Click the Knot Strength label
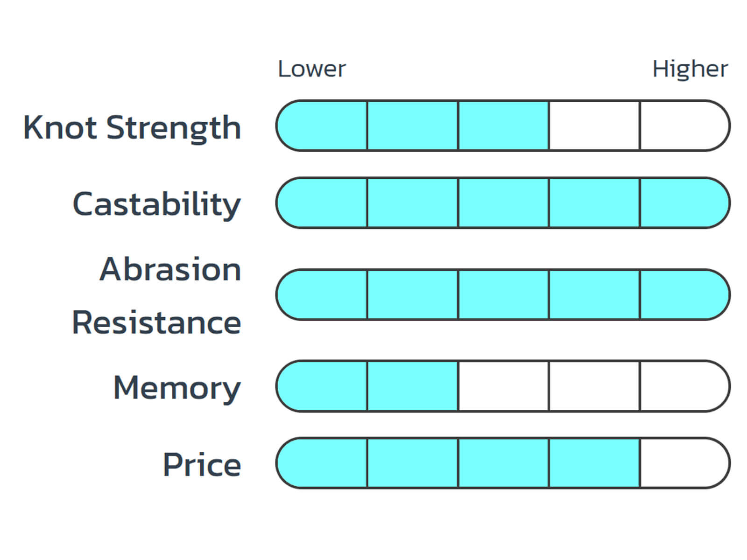 tap(132, 128)
